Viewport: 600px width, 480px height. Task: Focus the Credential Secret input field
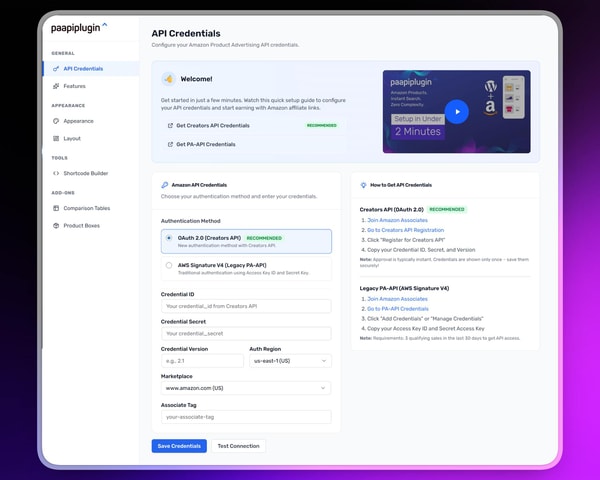(x=246, y=333)
